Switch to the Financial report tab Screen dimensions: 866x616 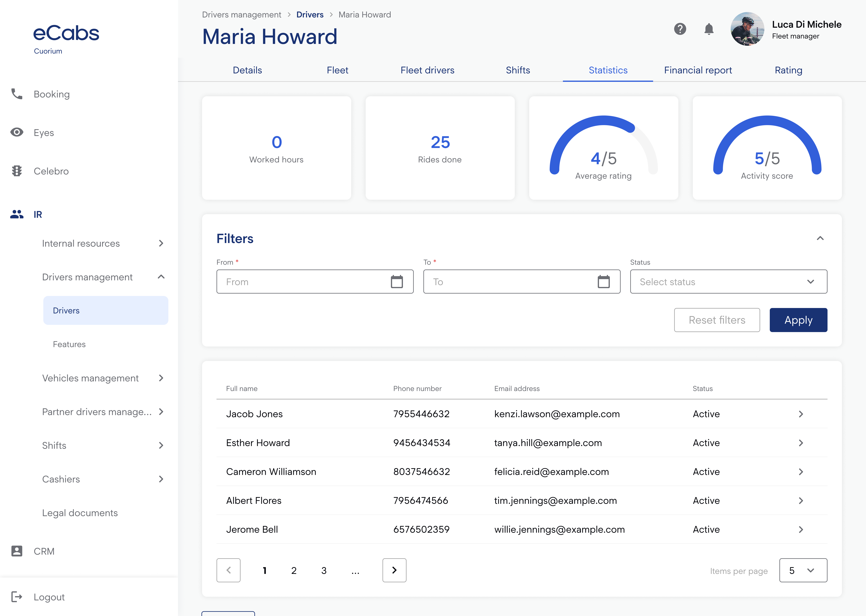click(x=698, y=70)
